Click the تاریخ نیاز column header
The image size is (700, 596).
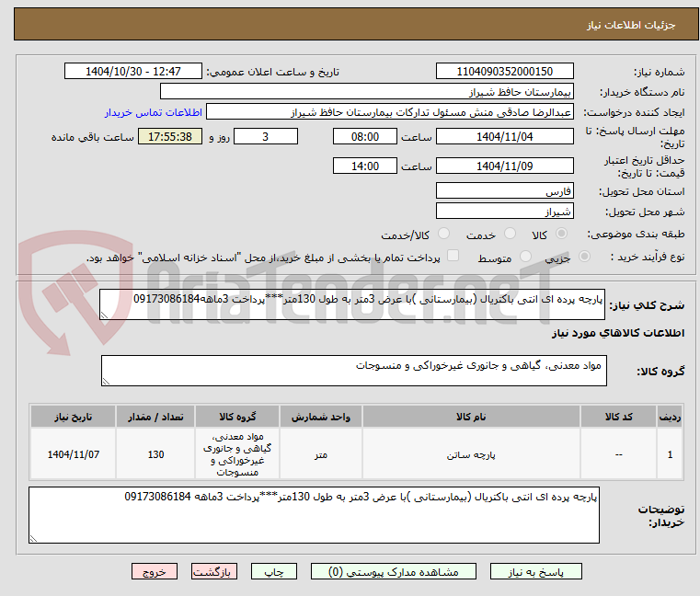coord(74,417)
